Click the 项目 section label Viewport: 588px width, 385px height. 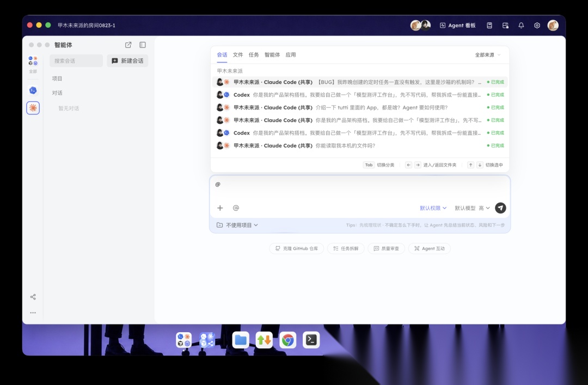(x=57, y=78)
